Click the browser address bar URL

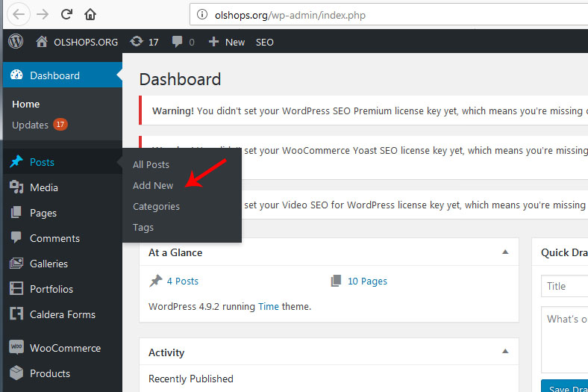point(290,15)
